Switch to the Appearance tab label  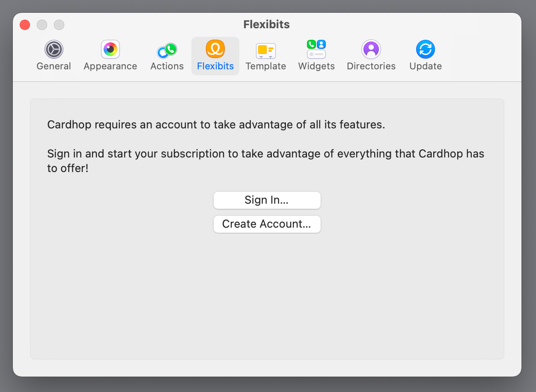click(110, 66)
